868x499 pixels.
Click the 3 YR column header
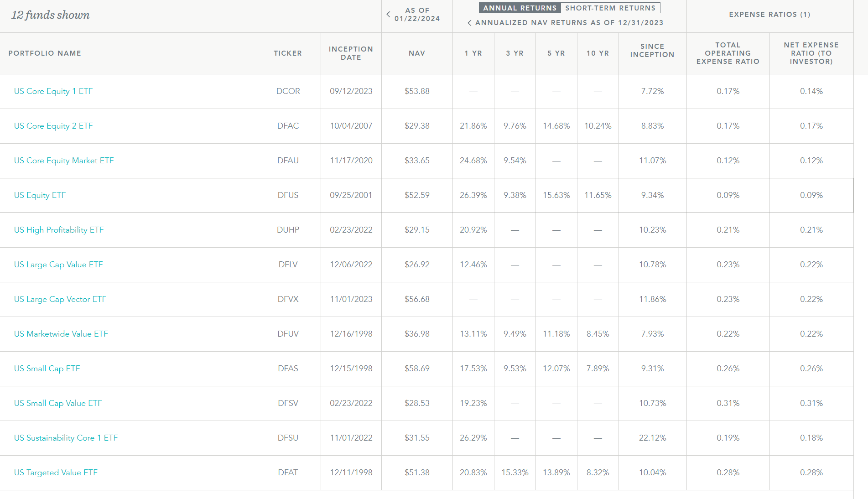[x=515, y=53]
